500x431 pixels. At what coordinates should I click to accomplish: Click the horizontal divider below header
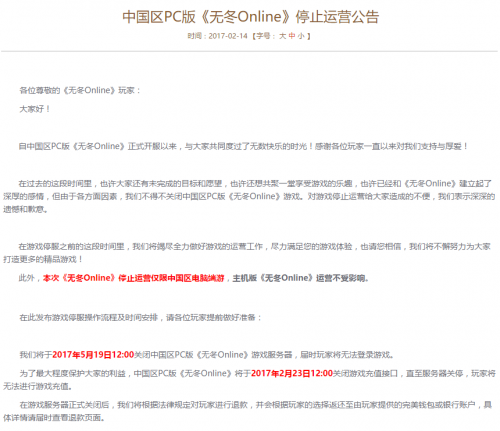[x=249, y=51]
